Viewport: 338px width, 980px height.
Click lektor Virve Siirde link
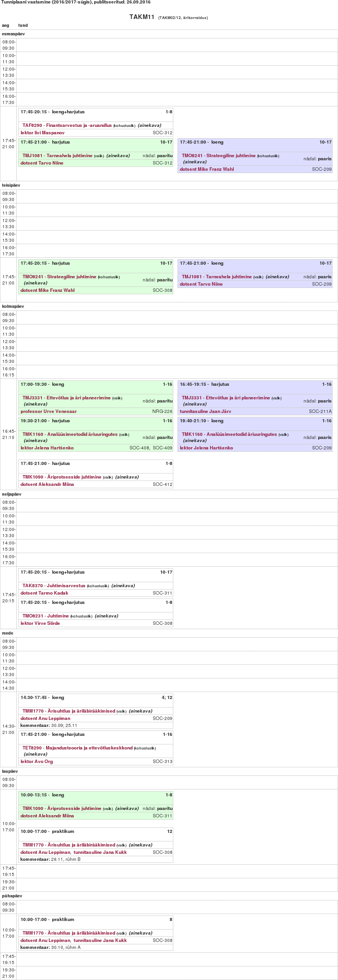40,623
